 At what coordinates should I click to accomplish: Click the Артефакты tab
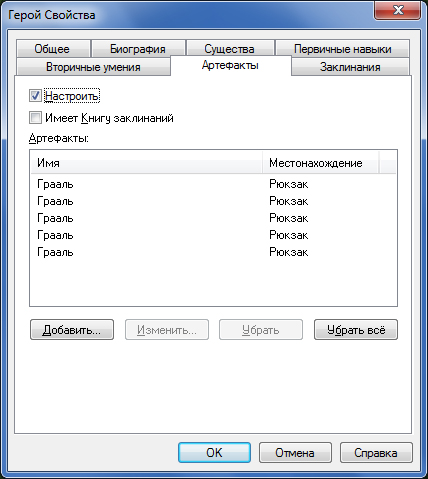[x=230, y=65]
